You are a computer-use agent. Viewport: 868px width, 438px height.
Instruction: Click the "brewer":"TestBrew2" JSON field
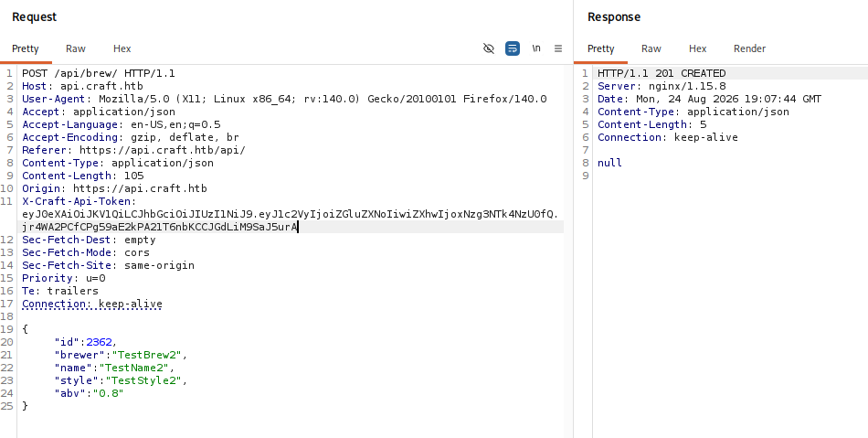tap(122, 355)
